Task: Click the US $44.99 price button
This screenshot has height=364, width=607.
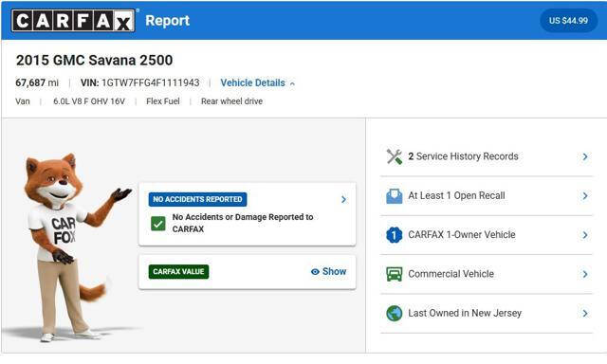Action: pyautogui.click(x=568, y=21)
